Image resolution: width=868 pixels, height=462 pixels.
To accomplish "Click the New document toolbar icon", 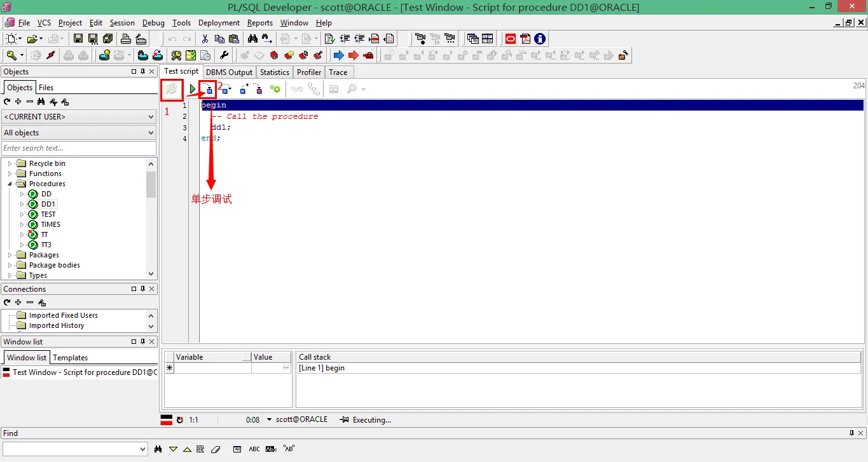I will (x=12, y=39).
